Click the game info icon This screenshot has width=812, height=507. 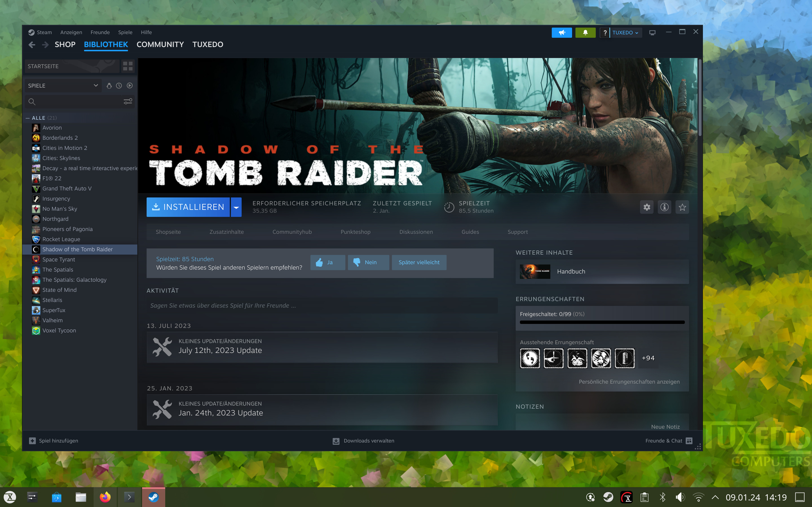click(x=664, y=207)
